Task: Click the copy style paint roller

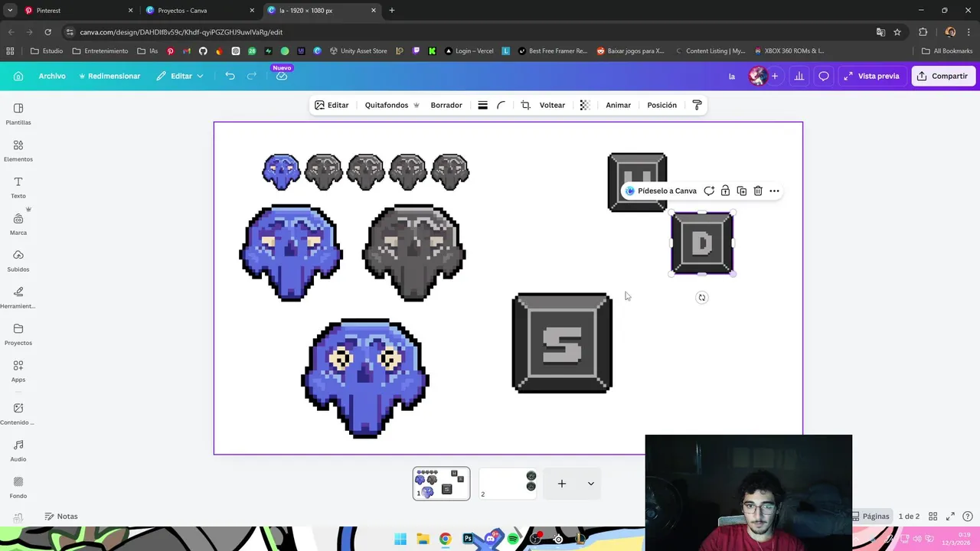Action: (697, 105)
